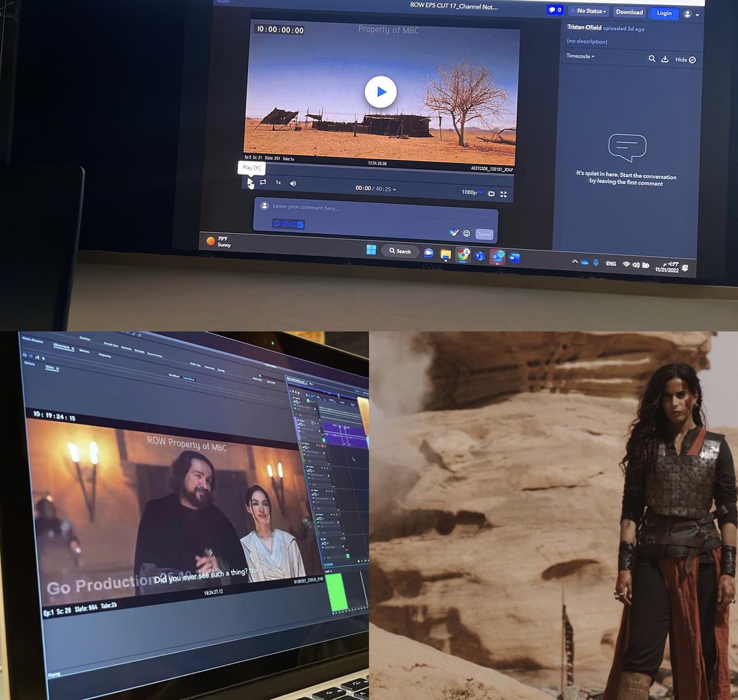Open the 00:00 / 40:25 time format dropdown

pyautogui.click(x=376, y=188)
